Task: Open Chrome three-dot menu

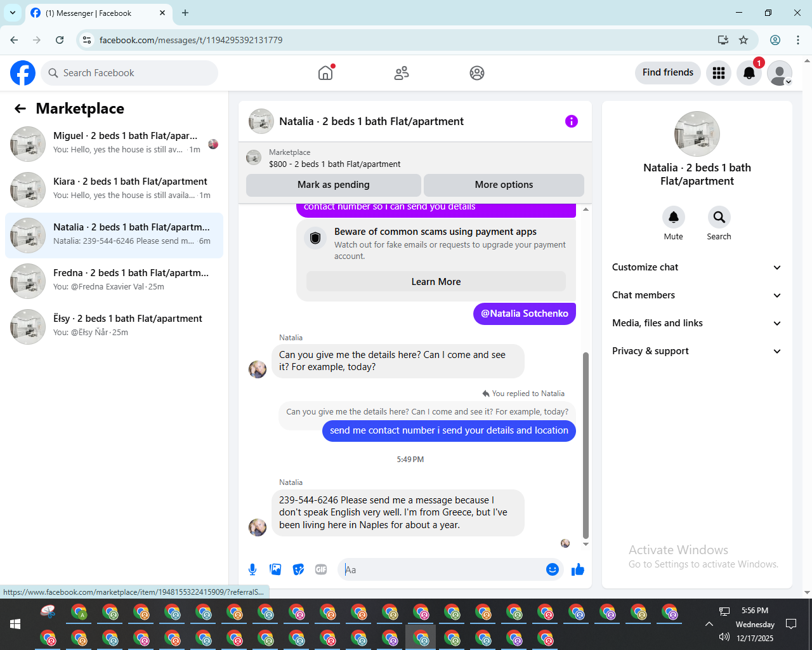Action: [798, 40]
